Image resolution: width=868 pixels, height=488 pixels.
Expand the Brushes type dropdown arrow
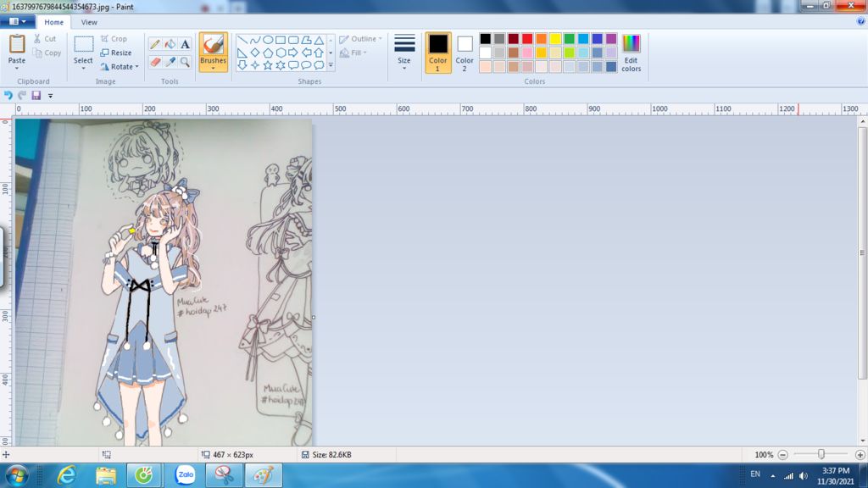(213, 68)
